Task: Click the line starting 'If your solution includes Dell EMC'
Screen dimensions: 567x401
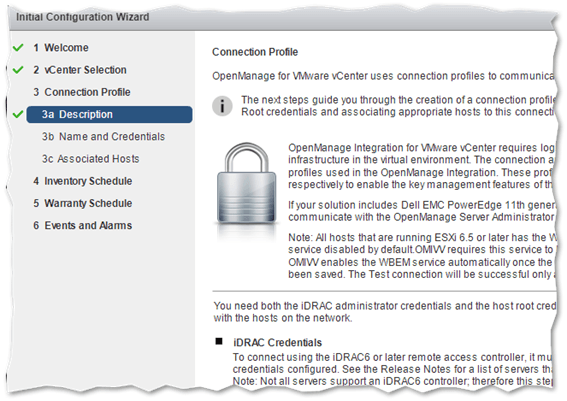Action: click(422, 205)
